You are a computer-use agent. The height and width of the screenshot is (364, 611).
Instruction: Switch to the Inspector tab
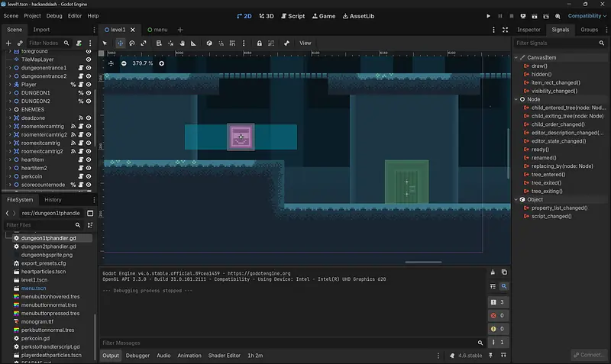click(x=529, y=30)
